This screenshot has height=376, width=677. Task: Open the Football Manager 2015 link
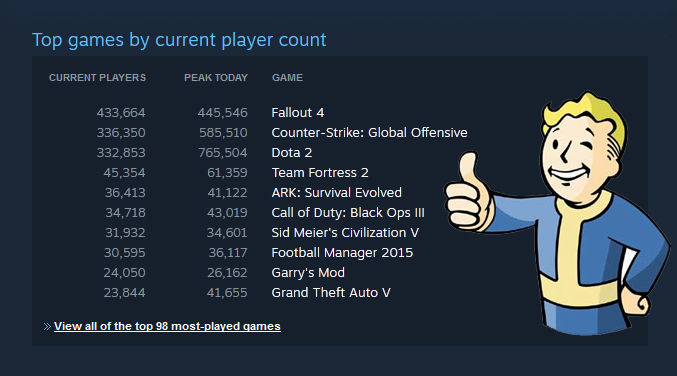pos(342,253)
